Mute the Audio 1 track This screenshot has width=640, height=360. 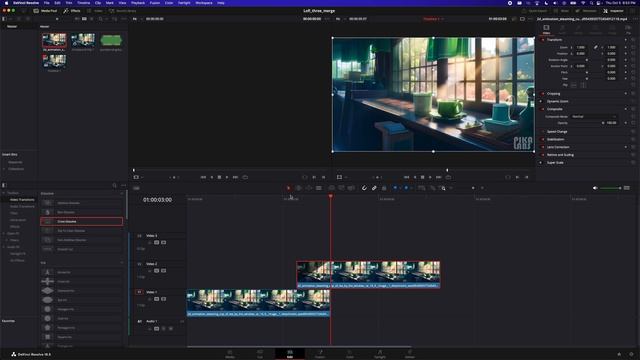click(x=171, y=329)
